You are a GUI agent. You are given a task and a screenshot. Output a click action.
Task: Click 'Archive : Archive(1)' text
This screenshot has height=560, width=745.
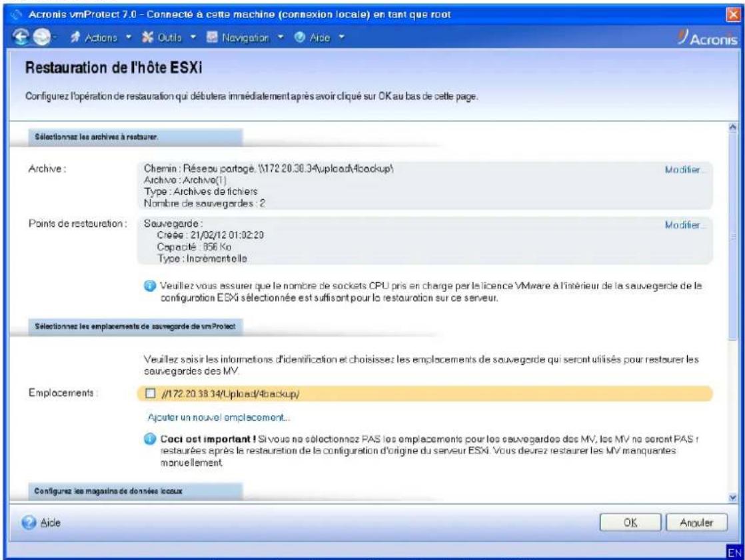[x=185, y=180]
